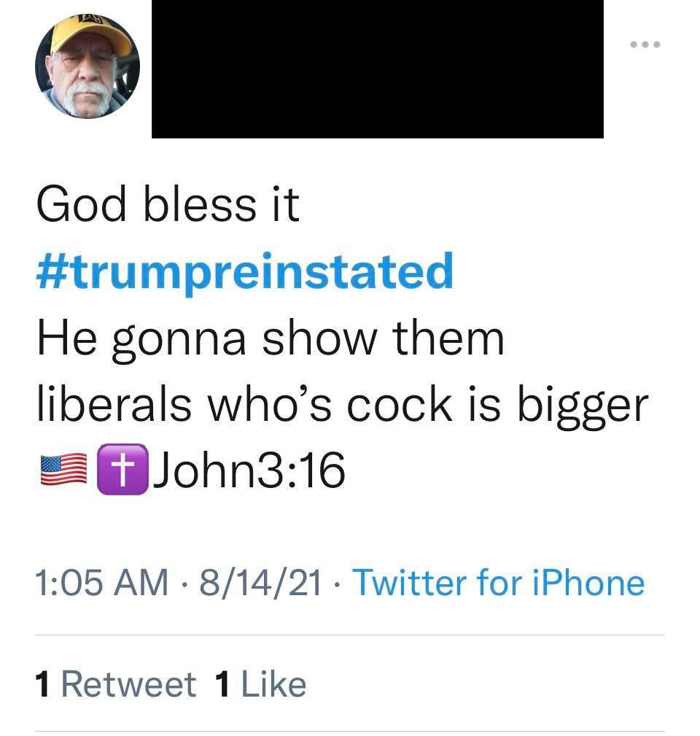700x736 pixels.
Task: Click the Twitter for iPhone source link
Action: (x=499, y=583)
